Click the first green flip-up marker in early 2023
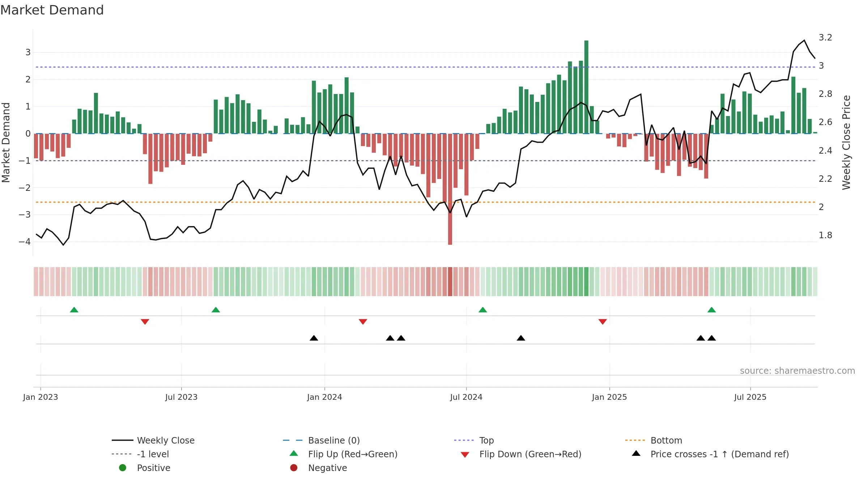 [x=74, y=310]
